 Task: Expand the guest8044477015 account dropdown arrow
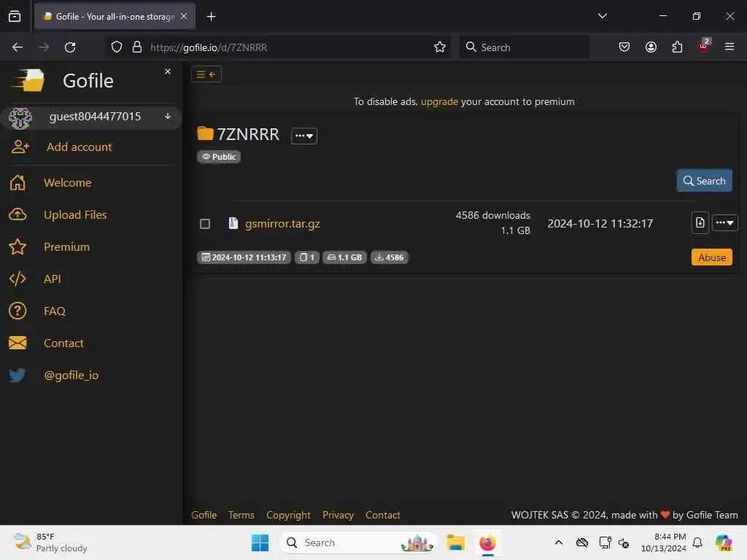point(168,116)
